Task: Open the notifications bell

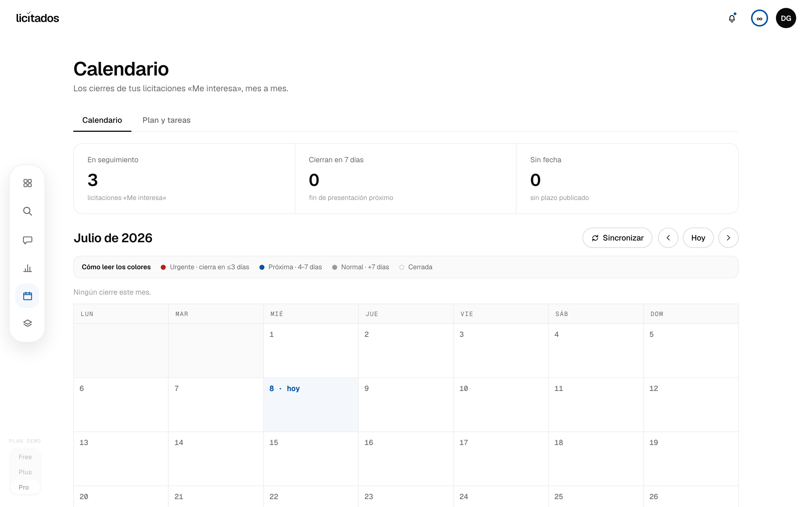Action: (x=732, y=18)
